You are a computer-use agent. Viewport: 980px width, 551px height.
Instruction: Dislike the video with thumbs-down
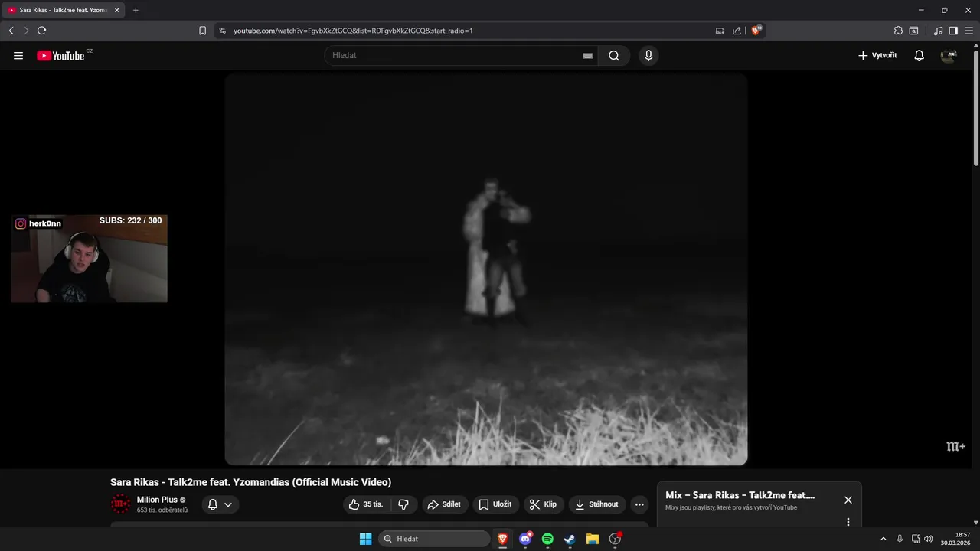[x=403, y=504]
